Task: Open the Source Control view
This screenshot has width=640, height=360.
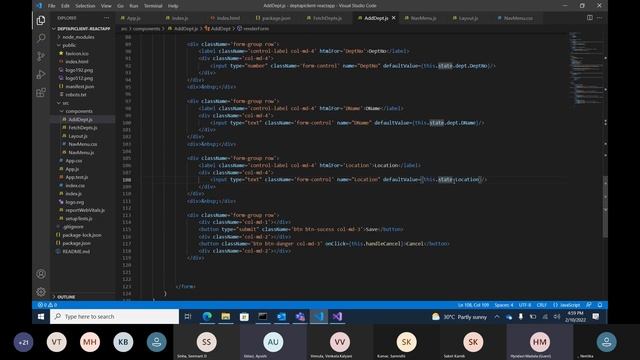Action: click(x=41, y=56)
